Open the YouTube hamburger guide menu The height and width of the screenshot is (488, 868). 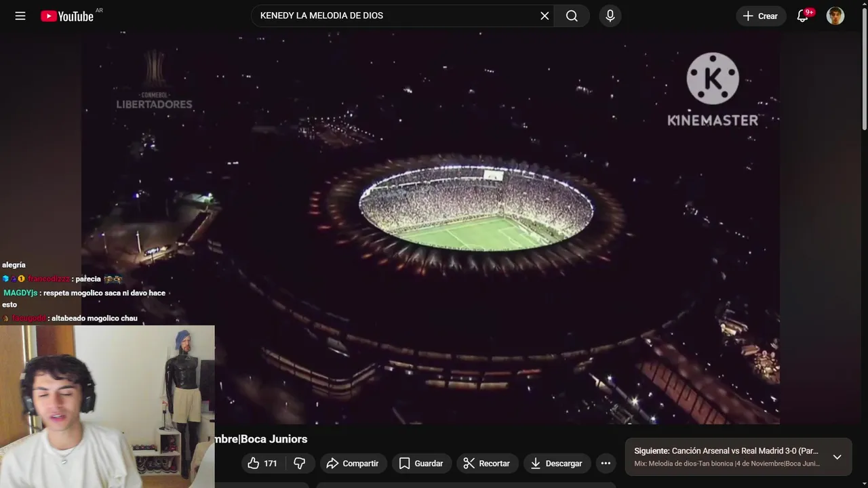20,16
